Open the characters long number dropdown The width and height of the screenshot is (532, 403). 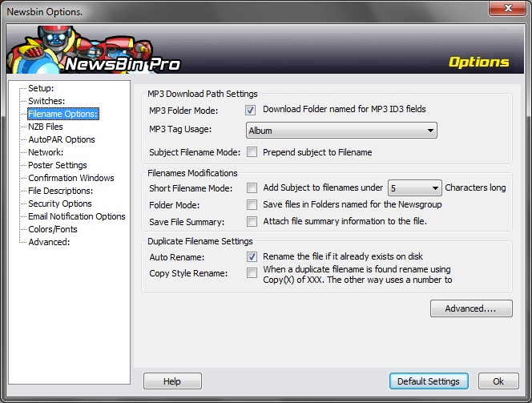[x=414, y=188]
